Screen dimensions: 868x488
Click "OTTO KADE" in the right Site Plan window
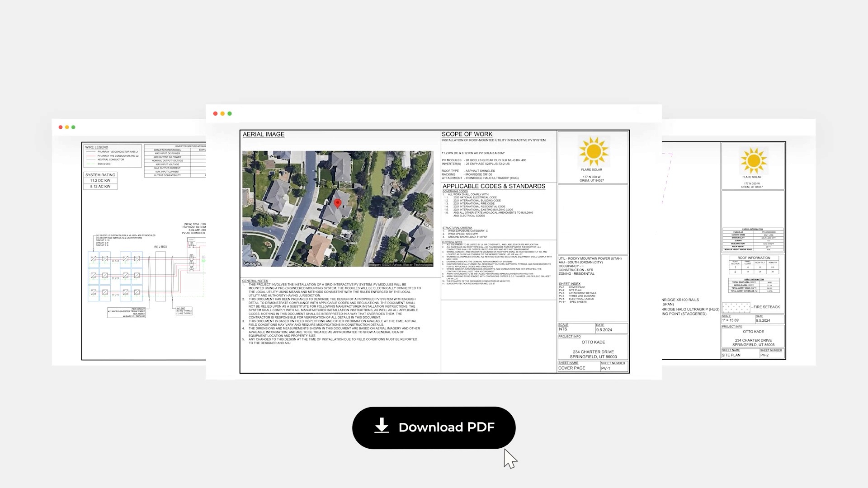[x=753, y=332]
